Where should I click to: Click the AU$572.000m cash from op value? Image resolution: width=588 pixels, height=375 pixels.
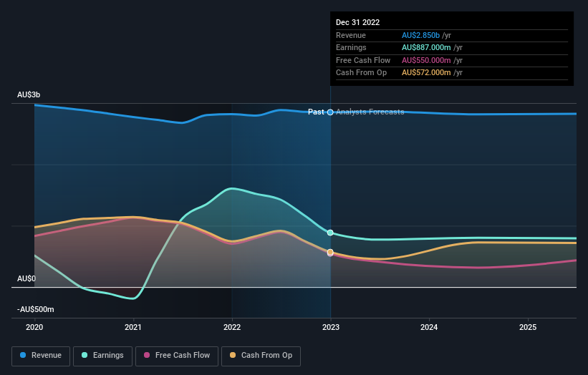[x=426, y=73]
